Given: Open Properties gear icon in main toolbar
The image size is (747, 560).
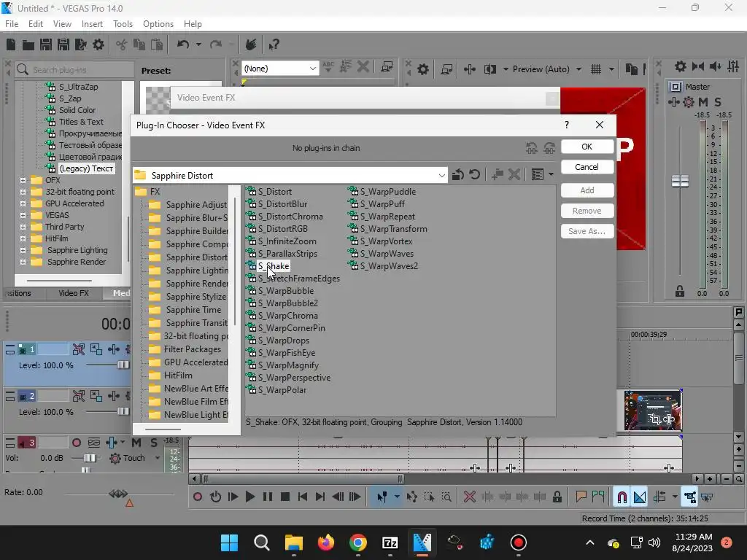Looking at the screenshot, I should [x=98, y=44].
